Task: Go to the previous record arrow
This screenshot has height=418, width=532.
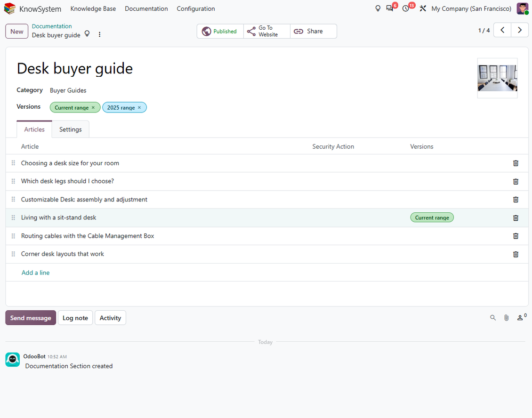Action: (x=502, y=30)
